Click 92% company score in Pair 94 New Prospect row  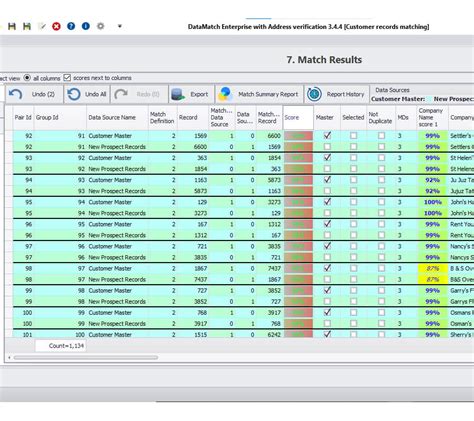(x=433, y=191)
